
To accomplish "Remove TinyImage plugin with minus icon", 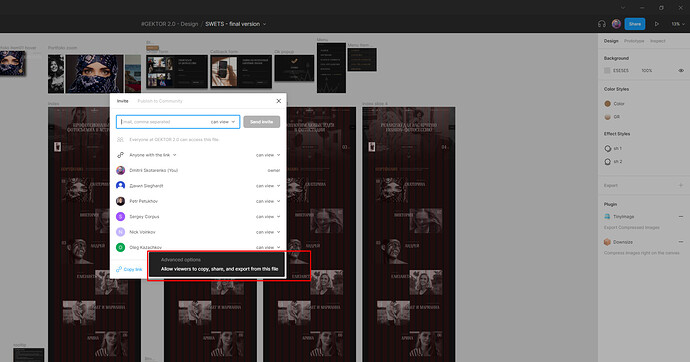I will pyautogui.click(x=681, y=216).
